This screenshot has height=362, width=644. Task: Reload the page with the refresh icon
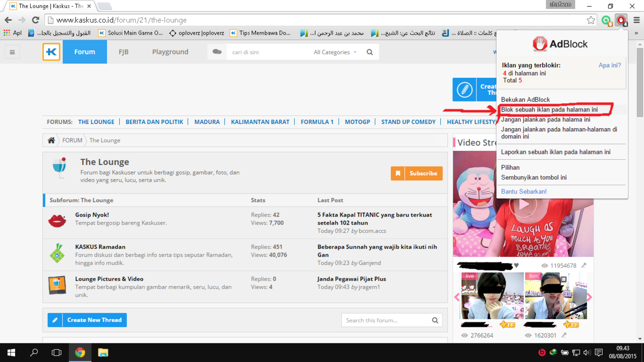(x=35, y=20)
